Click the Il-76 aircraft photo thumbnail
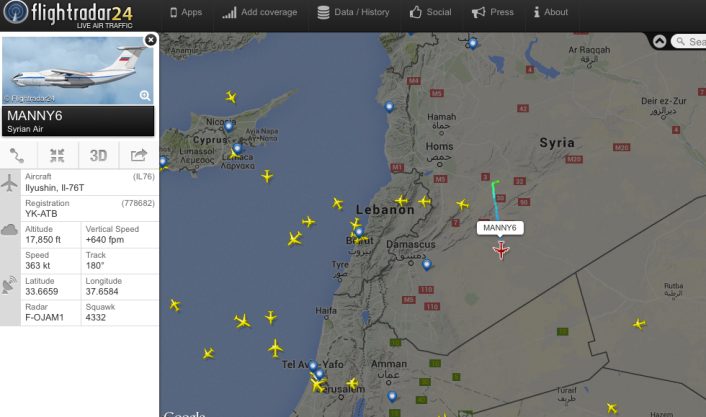This screenshot has height=417, width=706. (78, 71)
